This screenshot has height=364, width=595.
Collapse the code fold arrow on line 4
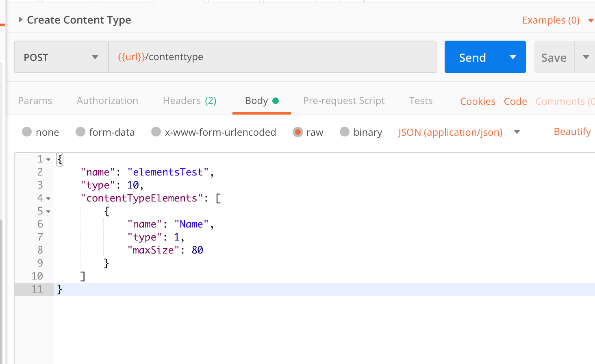(48, 199)
